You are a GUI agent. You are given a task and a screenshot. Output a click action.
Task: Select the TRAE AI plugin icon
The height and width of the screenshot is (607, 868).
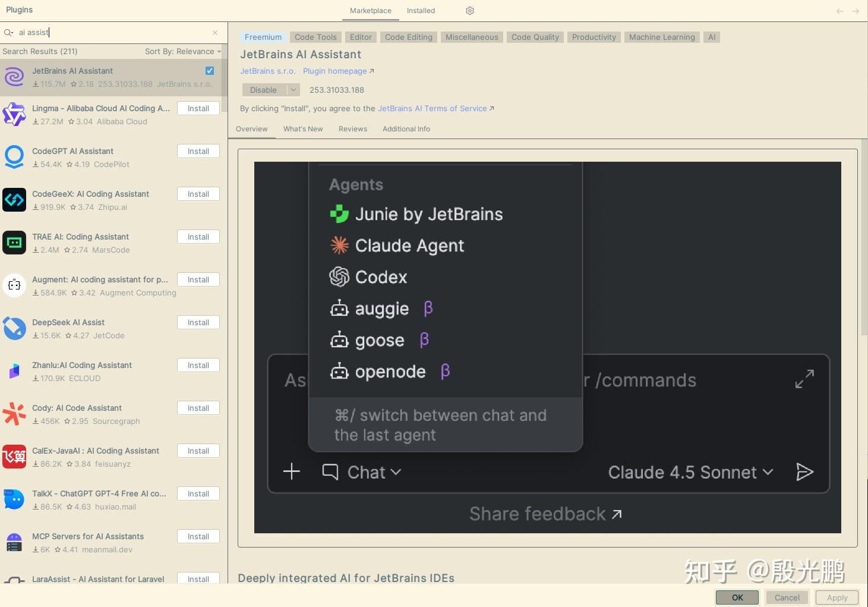coord(14,243)
